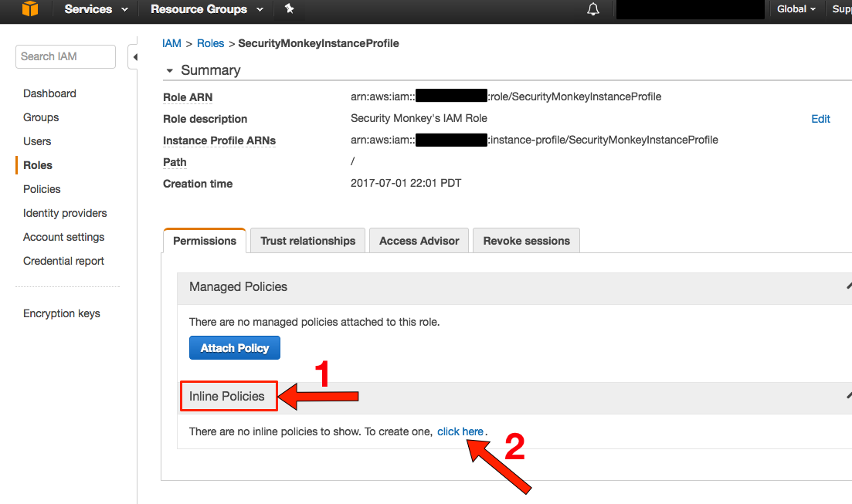Open Policies in the sidebar
Viewport: 852px width, 504px height.
[x=42, y=189]
